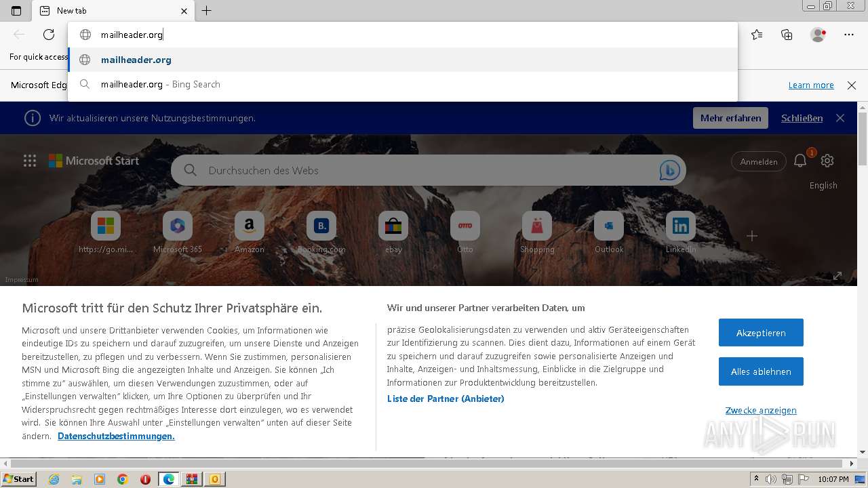Click the taskbar clock showing 10:07 PM
868x488 pixels.
[833, 479]
